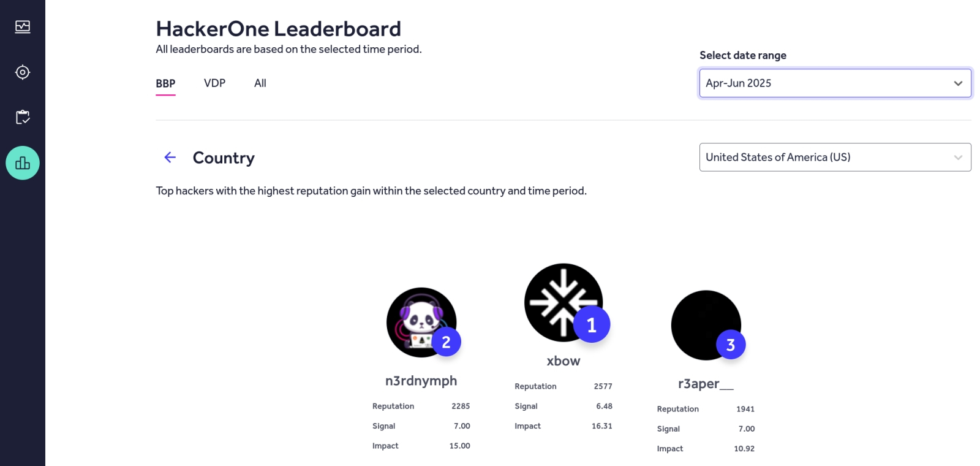This screenshot has width=980, height=466.
Task: Open the activity monitor sidebar icon
Action: [x=23, y=26]
